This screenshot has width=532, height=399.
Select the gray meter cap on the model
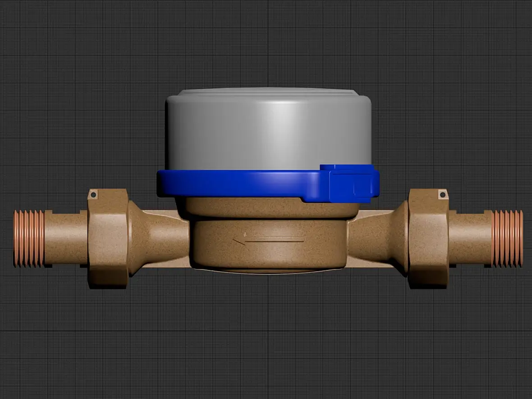268,129
